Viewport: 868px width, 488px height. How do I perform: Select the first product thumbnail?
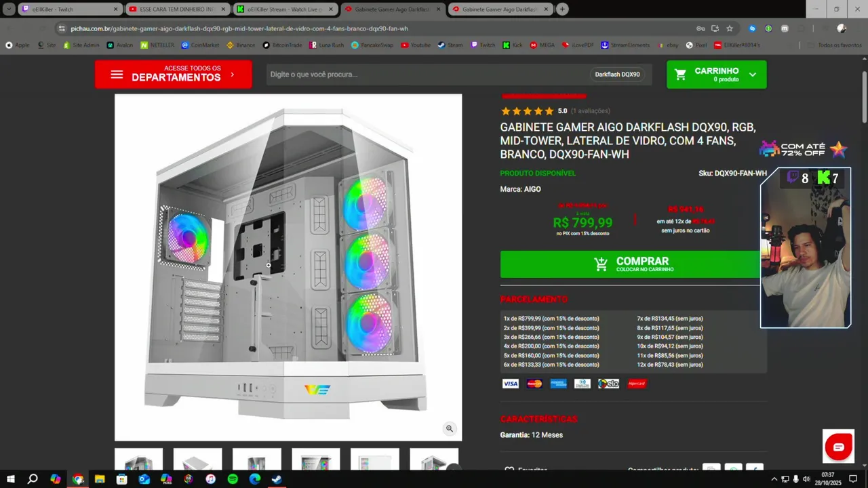tap(138, 460)
